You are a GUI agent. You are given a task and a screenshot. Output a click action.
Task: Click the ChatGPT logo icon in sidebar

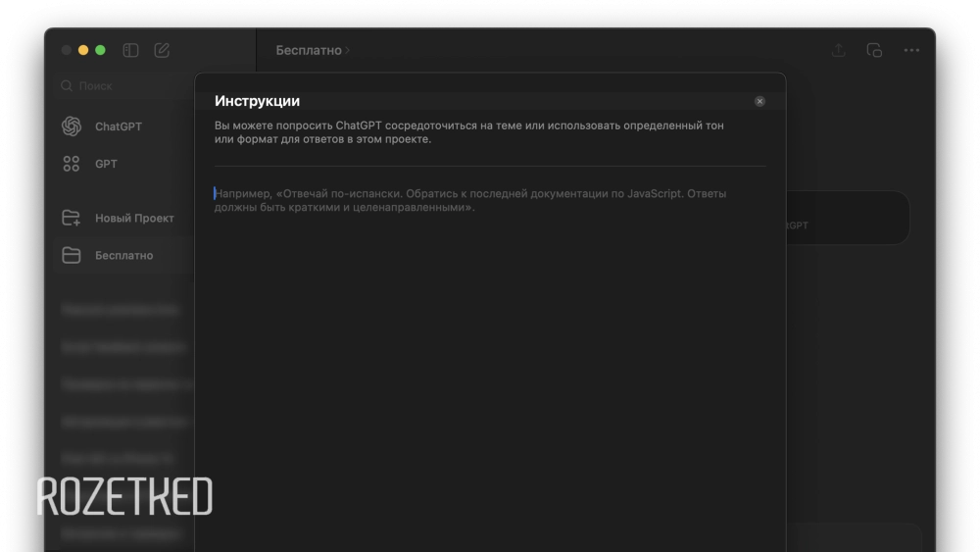pos(72,126)
